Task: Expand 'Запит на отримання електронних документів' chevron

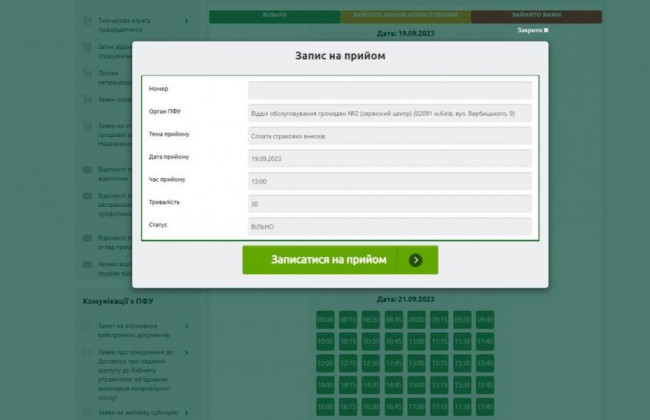Action: tap(187, 327)
